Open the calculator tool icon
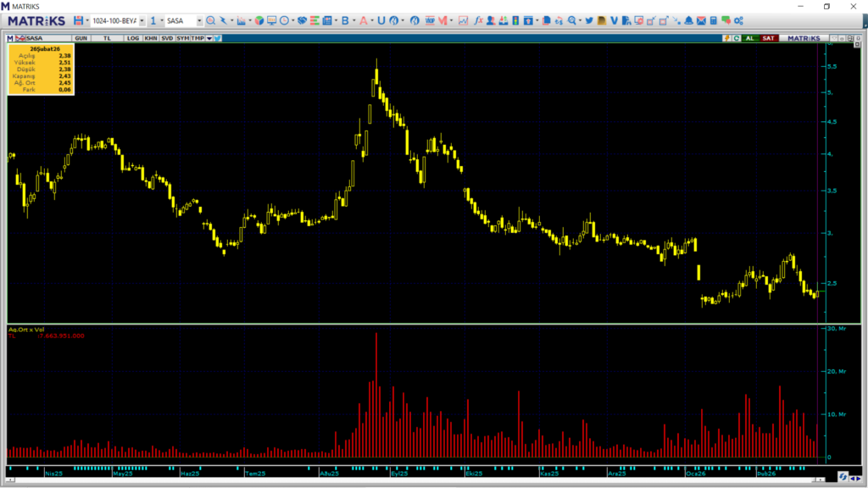868x488 pixels. coord(714,20)
